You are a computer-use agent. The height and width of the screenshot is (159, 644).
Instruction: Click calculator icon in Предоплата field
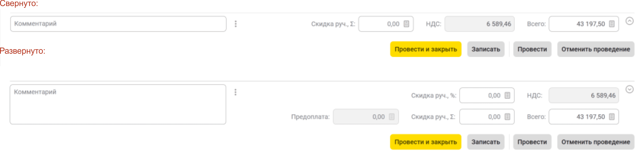click(392, 117)
